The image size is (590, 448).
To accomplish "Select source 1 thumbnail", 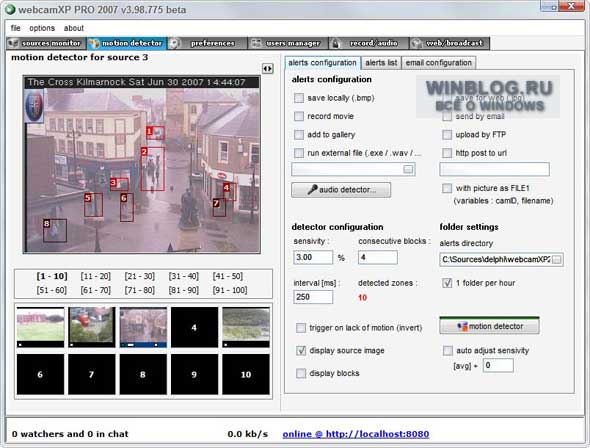I will pyautogui.click(x=40, y=327).
